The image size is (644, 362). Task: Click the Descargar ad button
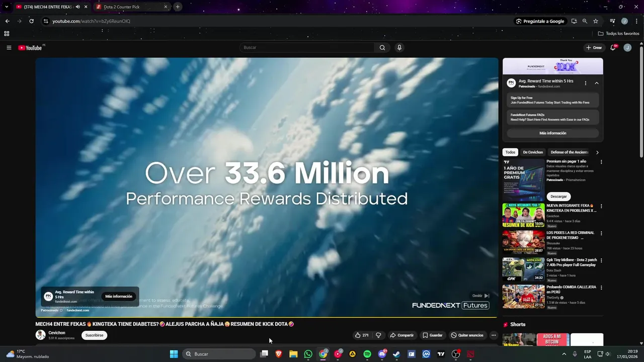point(558,197)
